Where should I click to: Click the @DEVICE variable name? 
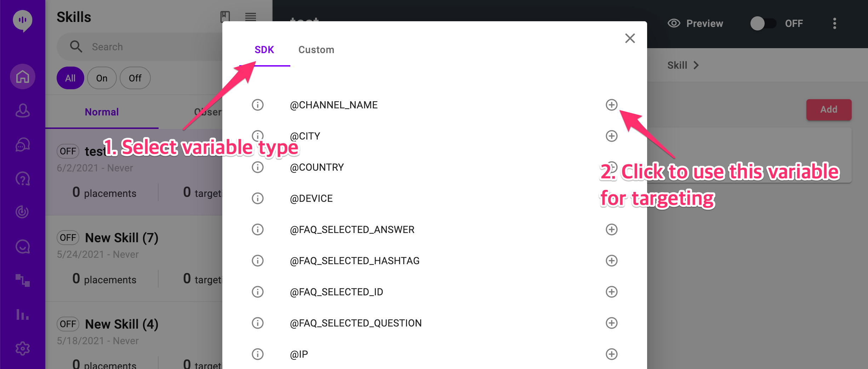(x=311, y=198)
